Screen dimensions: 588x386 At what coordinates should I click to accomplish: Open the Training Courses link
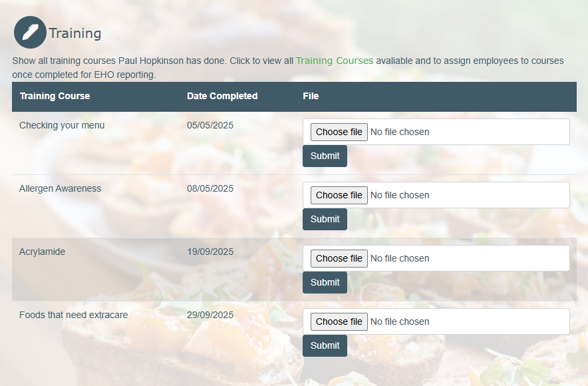[335, 61]
